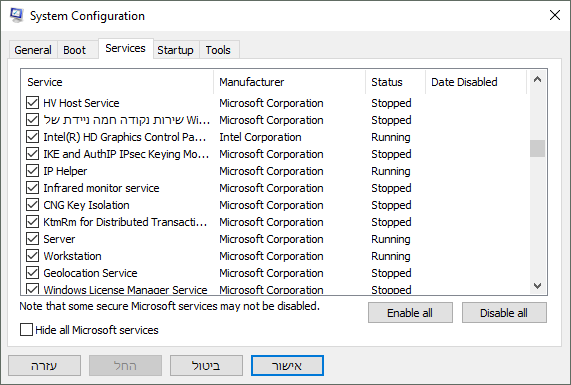Click Microsoft Corporation cell in Workstation row
Viewport: 571px width, 385px height.
coord(271,256)
